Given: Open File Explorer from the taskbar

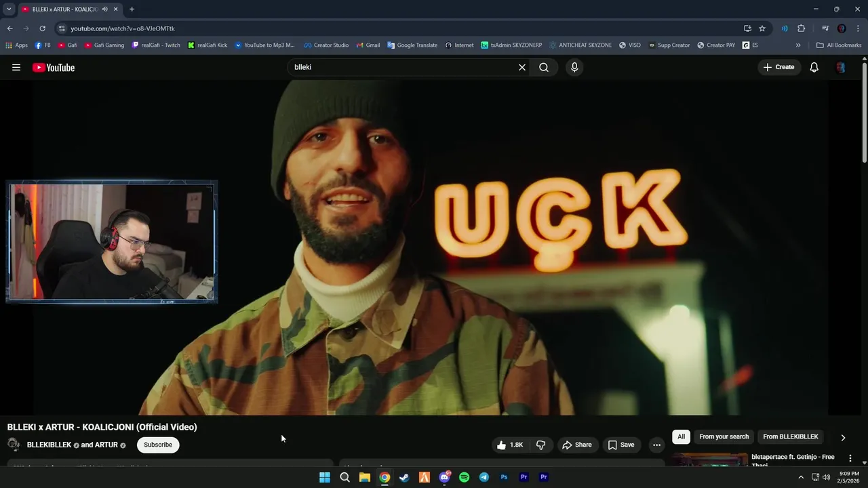Looking at the screenshot, I should pos(365,477).
